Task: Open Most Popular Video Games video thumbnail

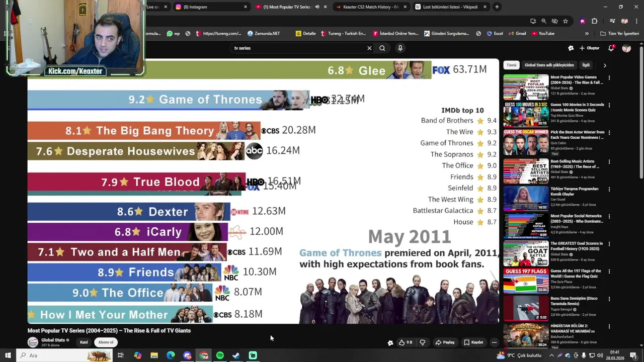Action: click(x=526, y=87)
